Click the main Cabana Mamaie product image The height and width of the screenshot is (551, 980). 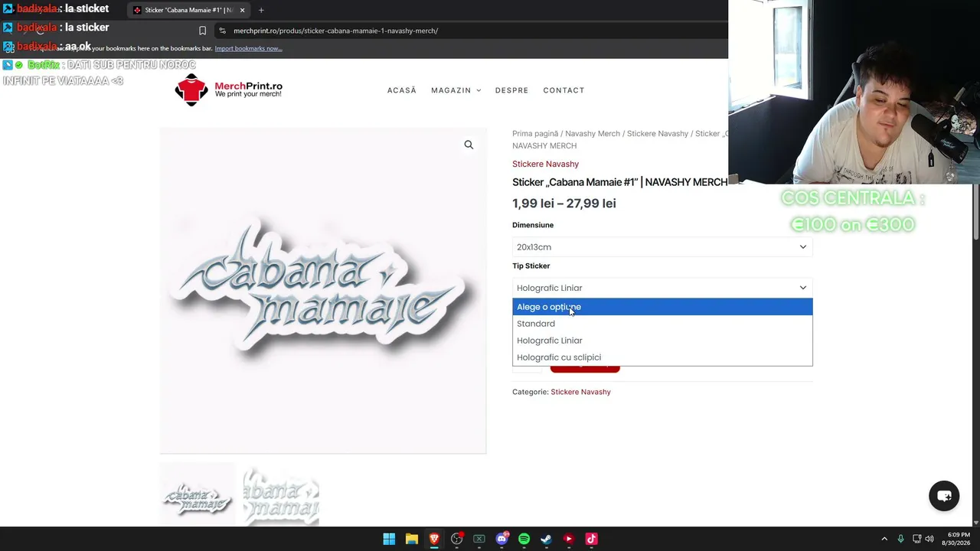322,291
